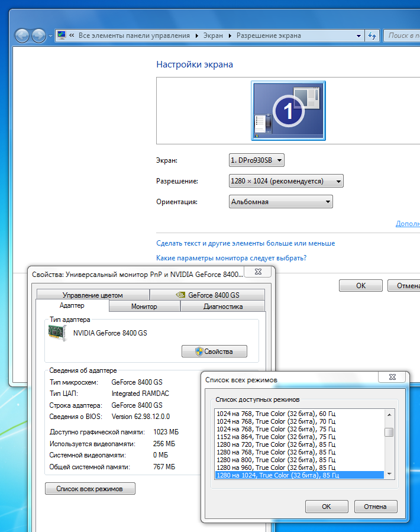The height and width of the screenshot is (532, 420).
Task: Click the search field 'Поиск в'
Action: pos(402,36)
